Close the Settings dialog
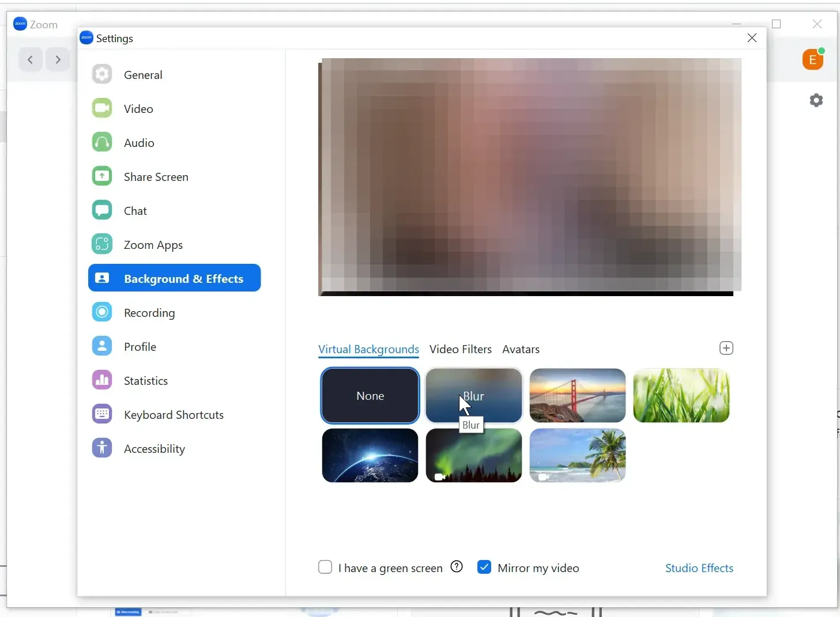 click(752, 38)
